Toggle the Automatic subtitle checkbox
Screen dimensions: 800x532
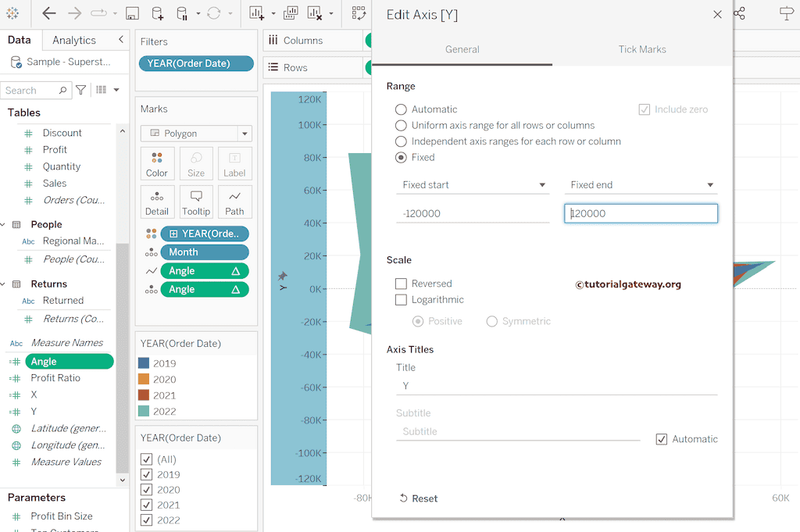[661, 439]
